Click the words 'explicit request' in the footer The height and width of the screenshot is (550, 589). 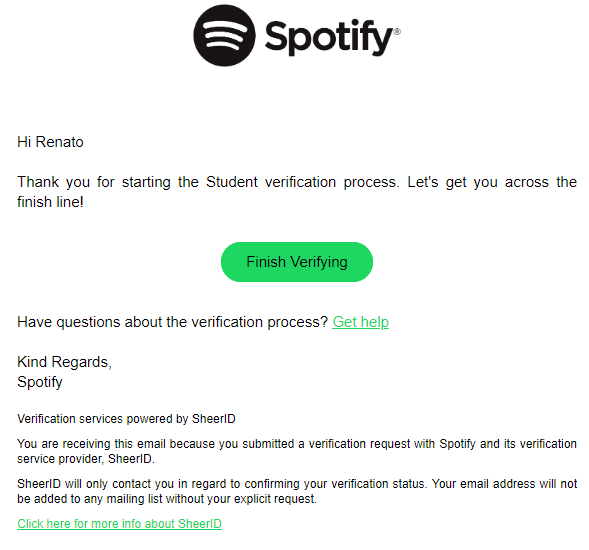point(275,499)
